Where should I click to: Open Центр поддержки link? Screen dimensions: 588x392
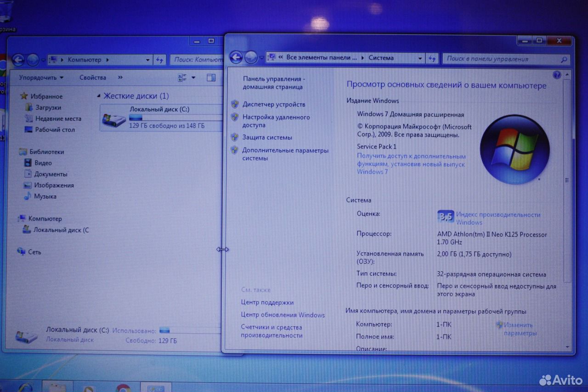[x=267, y=302]
